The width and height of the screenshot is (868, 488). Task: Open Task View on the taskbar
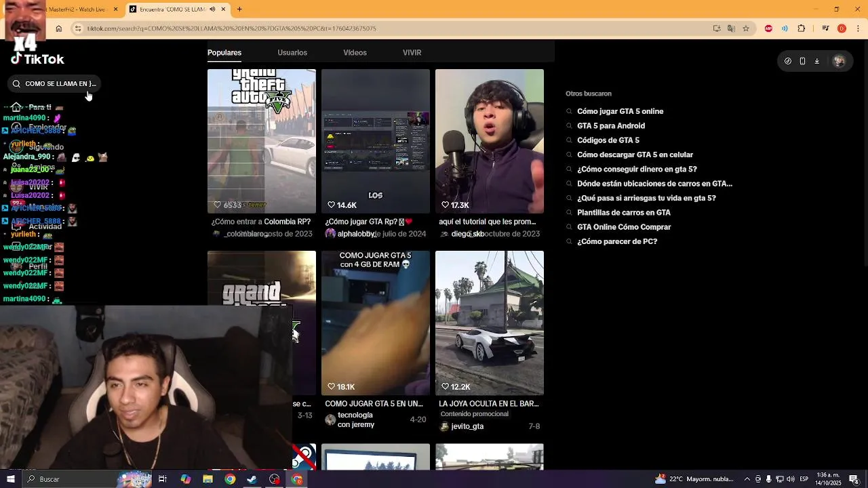click(x=163, y=479)
